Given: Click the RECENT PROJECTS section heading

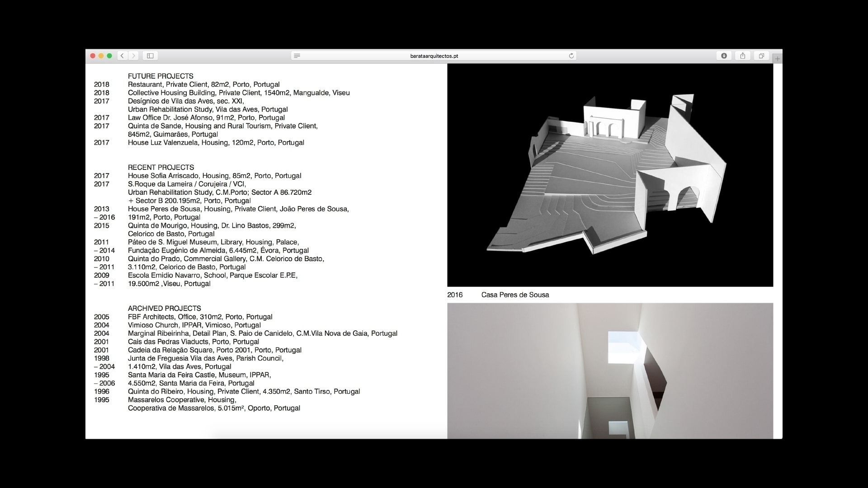Looking at the screenshot, I should tap(161, 168).
